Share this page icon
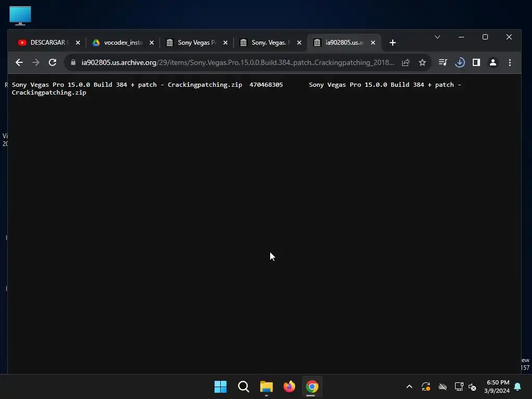The image size is (532, 399). [406, 62]
